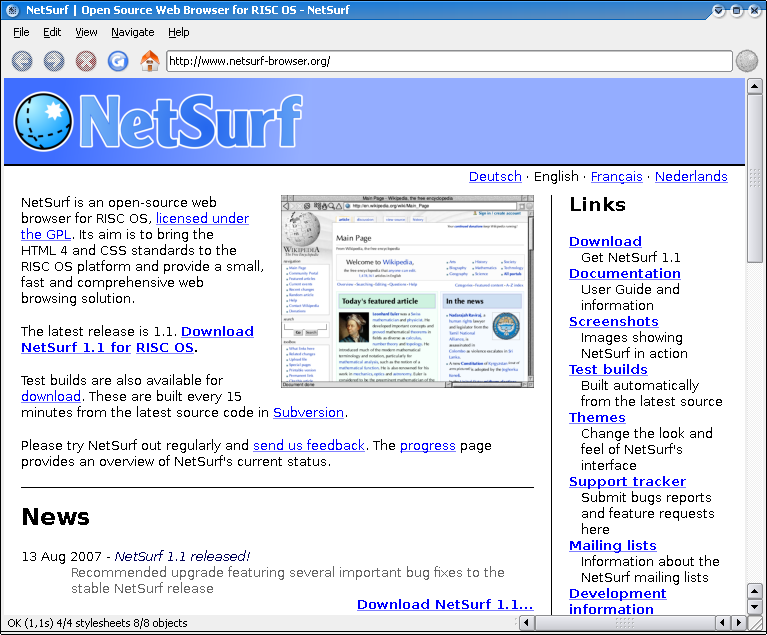The width and height of the screenshot is (767, 635).
Task: Open Screenshots link in sidebar
Action: coord(613,321)
